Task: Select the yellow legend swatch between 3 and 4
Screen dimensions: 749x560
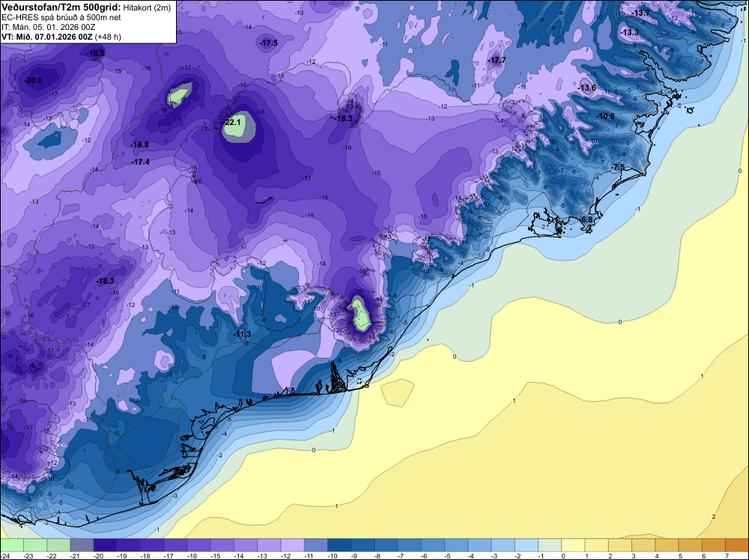Action: point(643,545)
